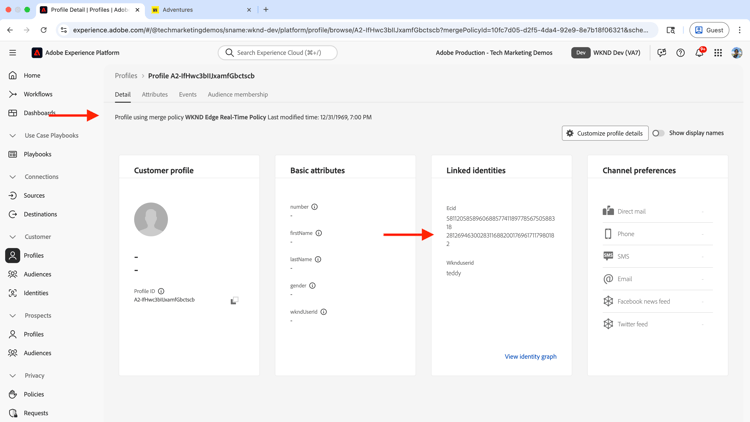The image size is (750, 422).
Task: Collapse the Use Case Playbooks section
Action: pyautogui.click(x=12, y=135)
